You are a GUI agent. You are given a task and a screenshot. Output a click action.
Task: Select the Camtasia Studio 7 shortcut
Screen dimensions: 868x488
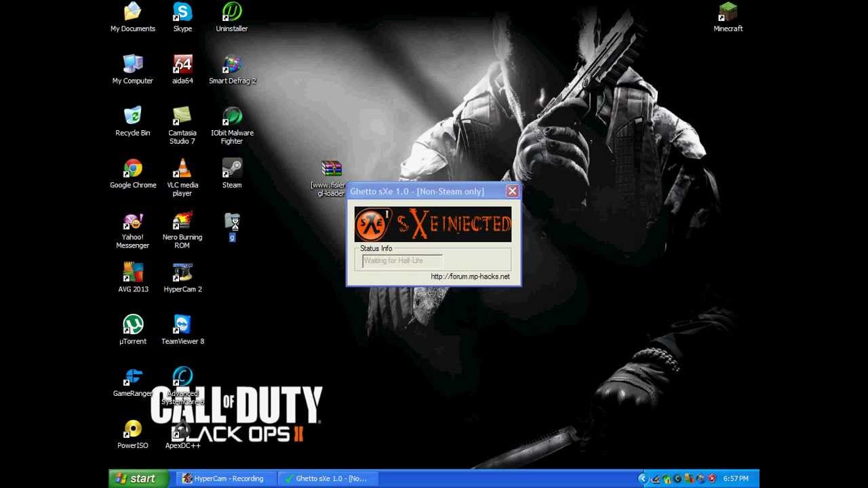point(182,125)
